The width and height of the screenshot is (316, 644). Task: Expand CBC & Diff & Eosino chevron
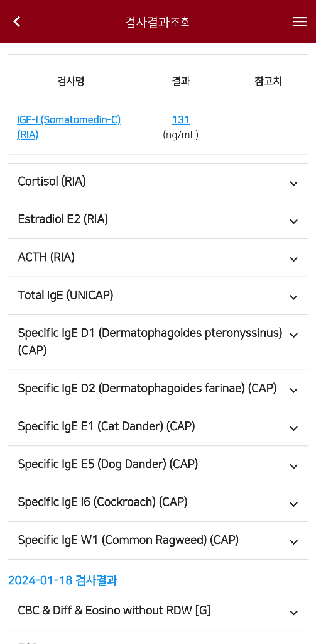coord(293,613)
